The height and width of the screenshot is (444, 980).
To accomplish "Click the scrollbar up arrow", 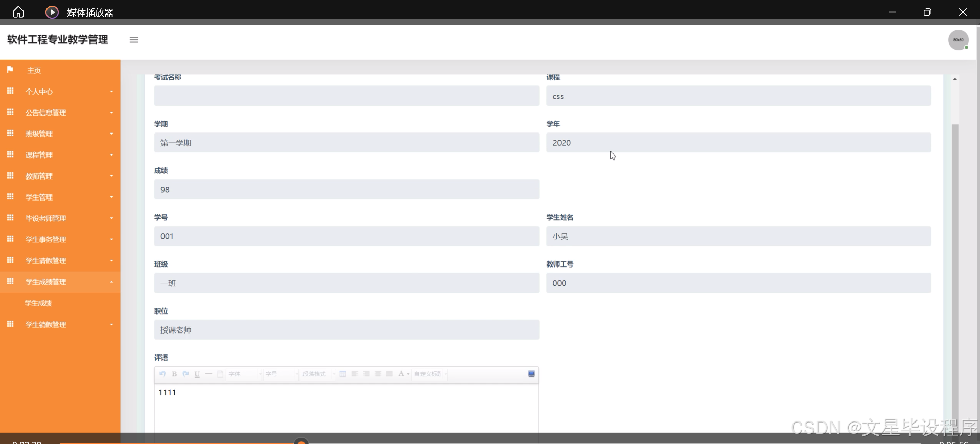I will pyautogui.click(x=955, y=79).
